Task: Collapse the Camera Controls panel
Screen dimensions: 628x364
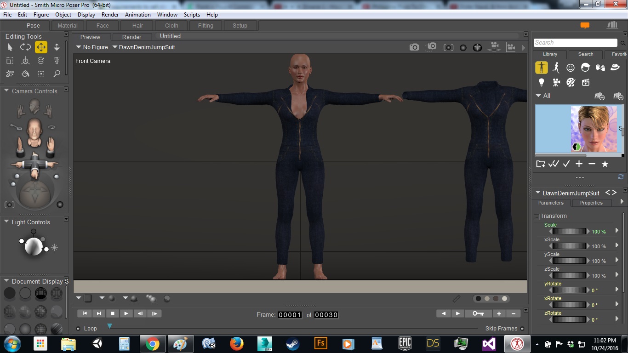Action: (6, 91)
